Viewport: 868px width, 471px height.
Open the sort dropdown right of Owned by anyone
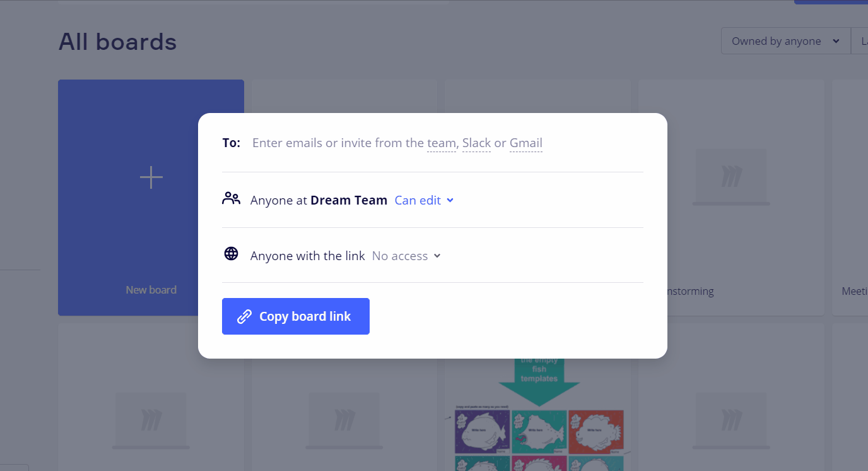pos(861,41)
